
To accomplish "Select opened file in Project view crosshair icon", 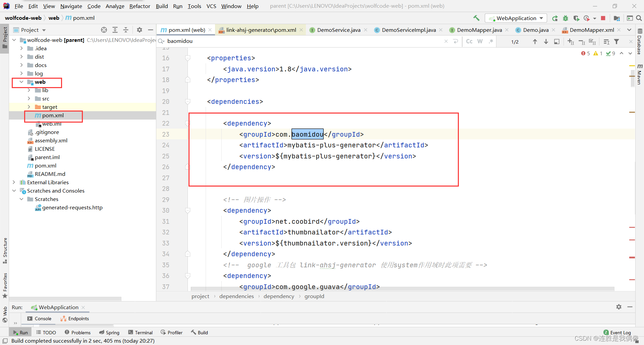I will tap(104, 30).
